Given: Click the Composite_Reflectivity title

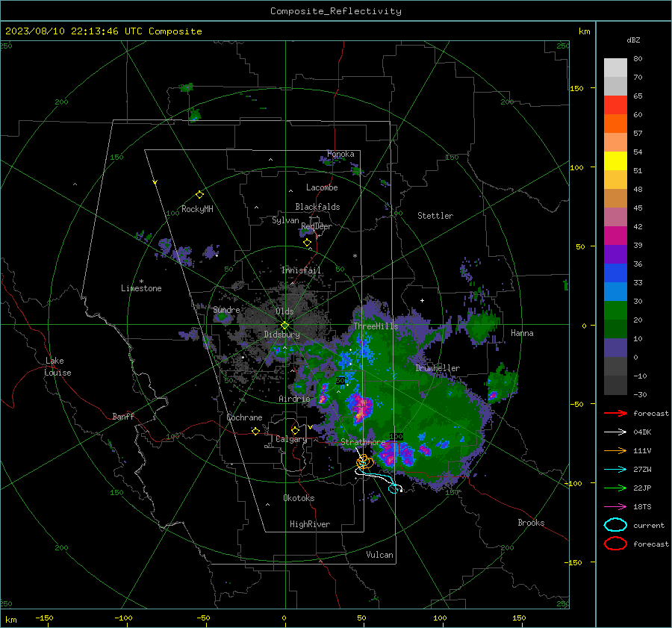Looking at the screenshot, I should point(335,11).
